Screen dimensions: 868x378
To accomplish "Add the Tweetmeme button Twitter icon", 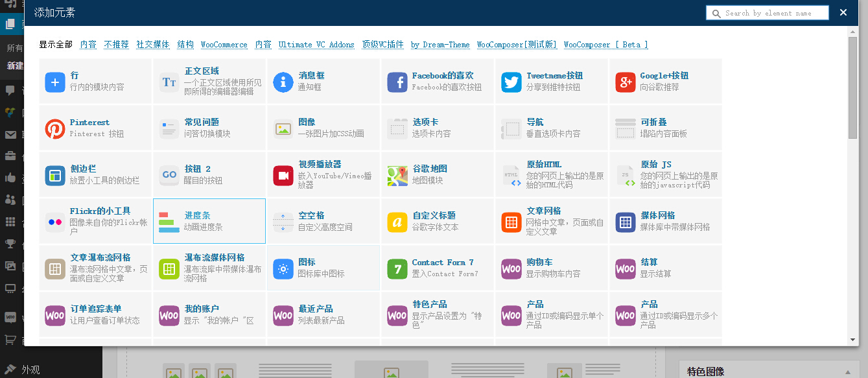I will tap(511, 82).
